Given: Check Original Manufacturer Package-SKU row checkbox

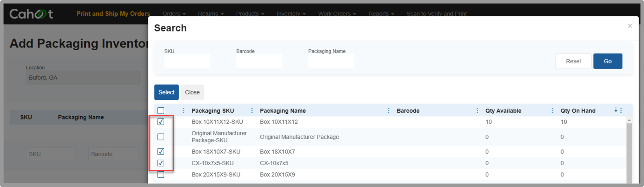Looking at the screenshot, I should tap(161, 137).
